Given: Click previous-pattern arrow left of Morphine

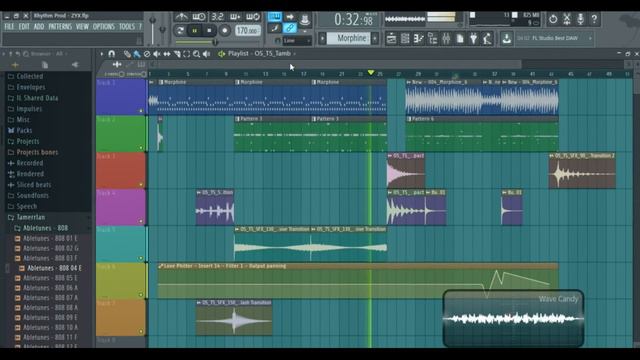Looking at the screenshot, I should (x=322, y=38).
